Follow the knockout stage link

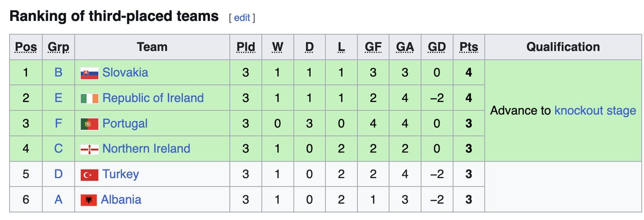coord(595,111)
